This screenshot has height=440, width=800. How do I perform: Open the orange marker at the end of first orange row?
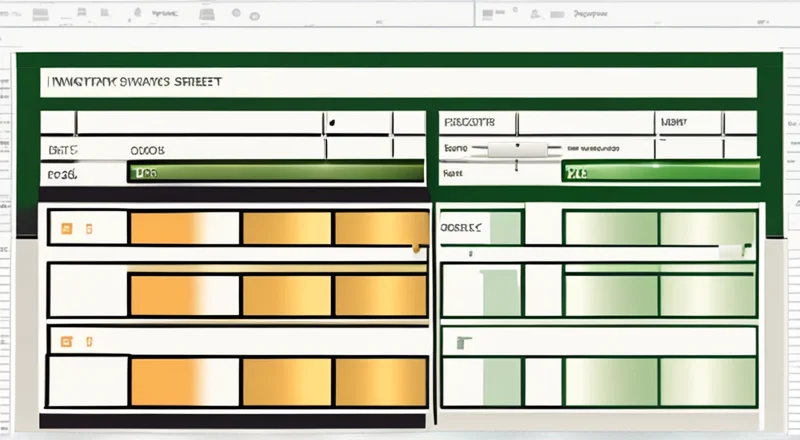415,243
